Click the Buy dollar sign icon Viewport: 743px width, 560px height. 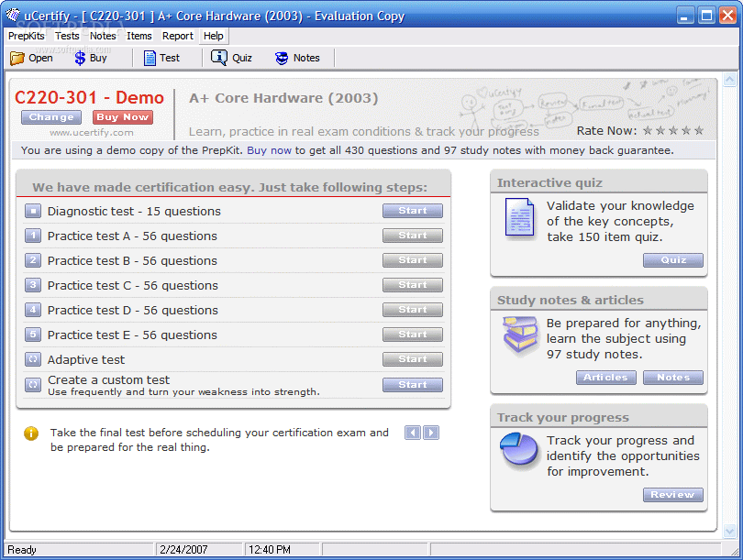[80, 59]
